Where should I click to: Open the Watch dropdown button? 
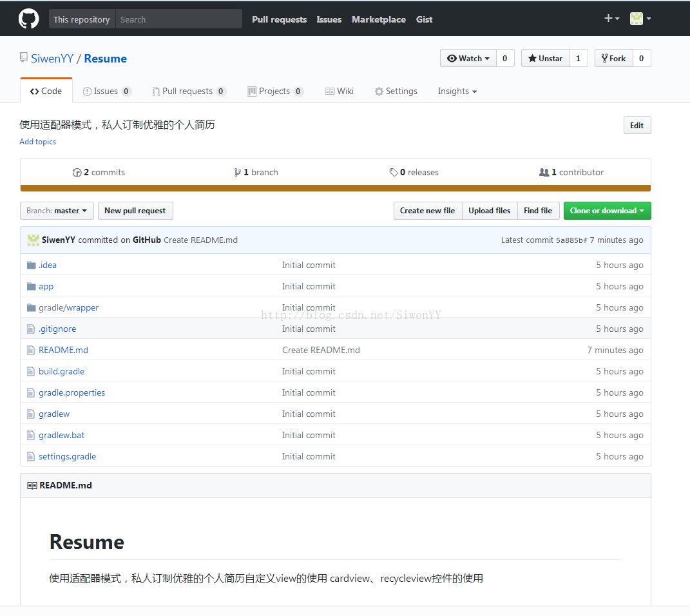(468, 58)
